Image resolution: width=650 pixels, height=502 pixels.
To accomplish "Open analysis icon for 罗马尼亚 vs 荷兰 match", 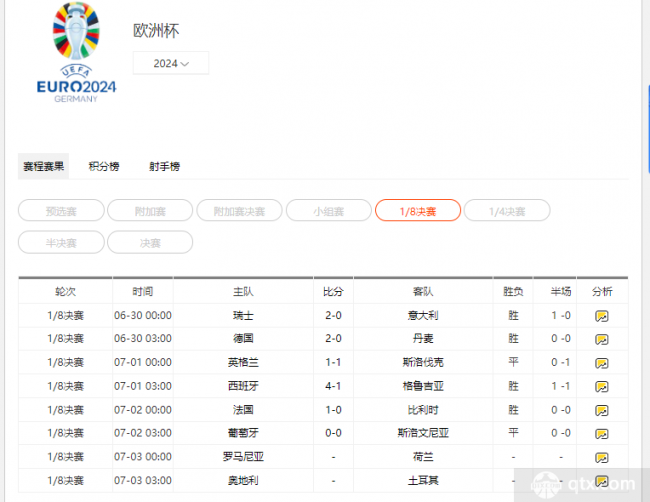I will click(x=601, y=458).
